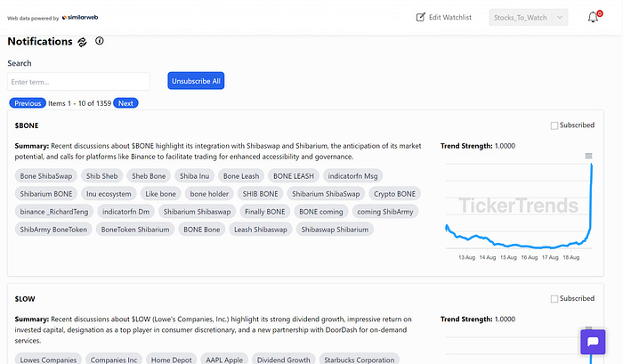Select the Like bone tag
The image size is (623, 364).
(x=160, y=194)
